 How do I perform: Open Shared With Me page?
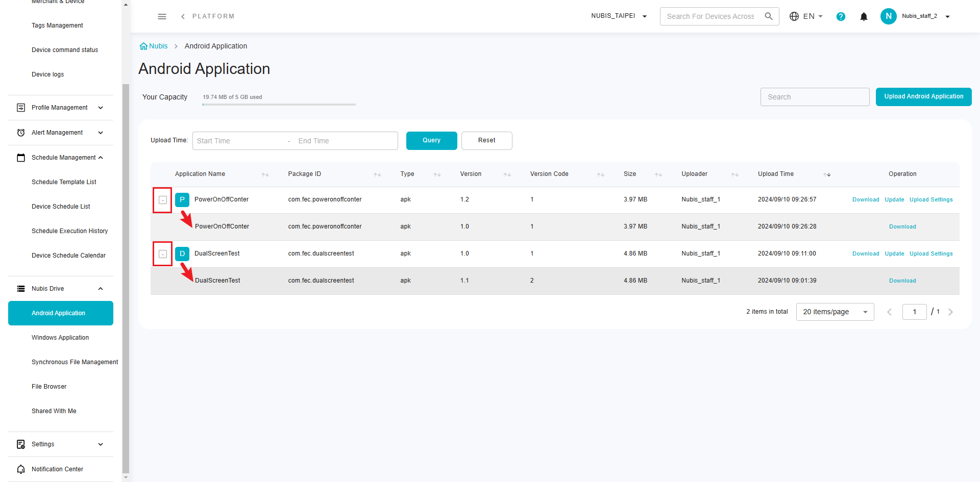[54, 411]
